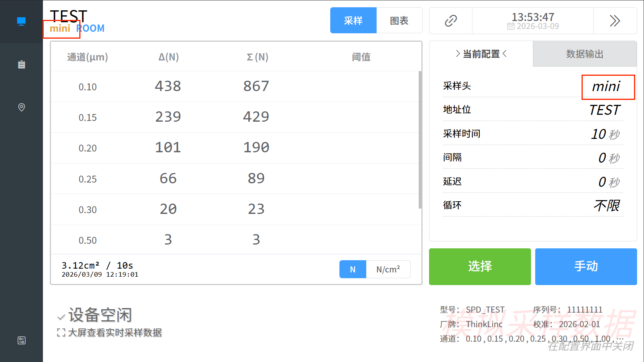
Task: Click the fullscreen brackets icon for live data
Action: [61, 333]
